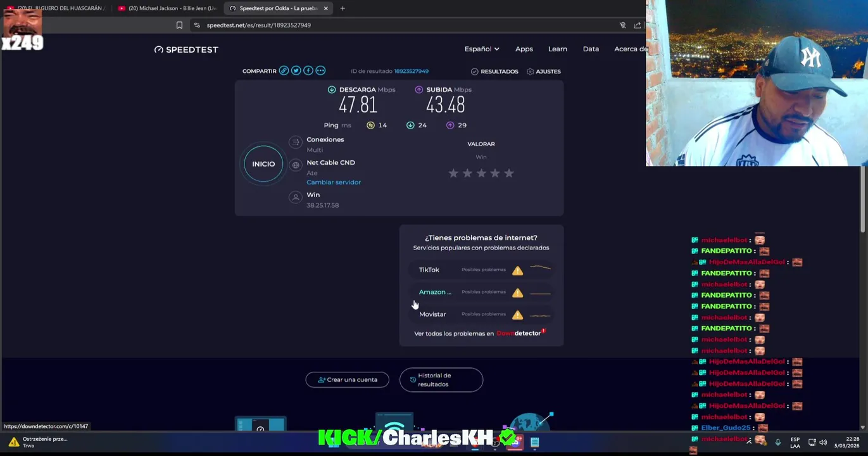This screenshot has height=456, width=868.
Task: Rate the provider one star
Action: pos(453,173)
